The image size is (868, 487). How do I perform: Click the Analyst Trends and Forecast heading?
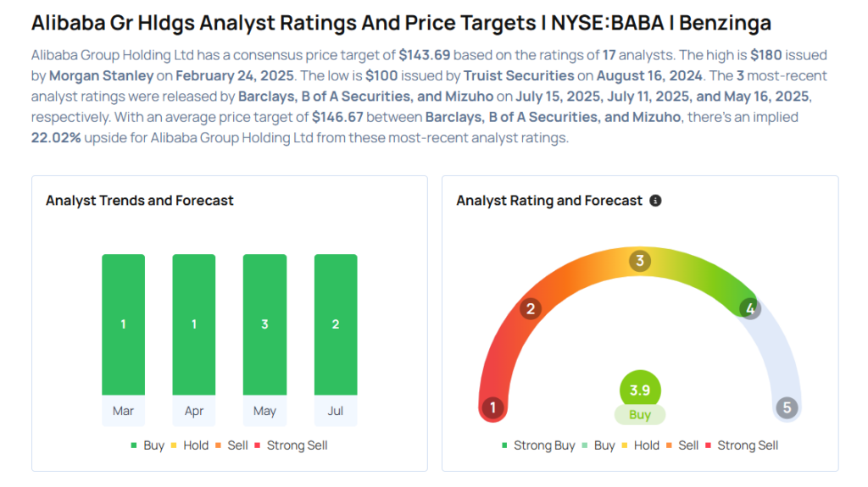coord(140,201)
